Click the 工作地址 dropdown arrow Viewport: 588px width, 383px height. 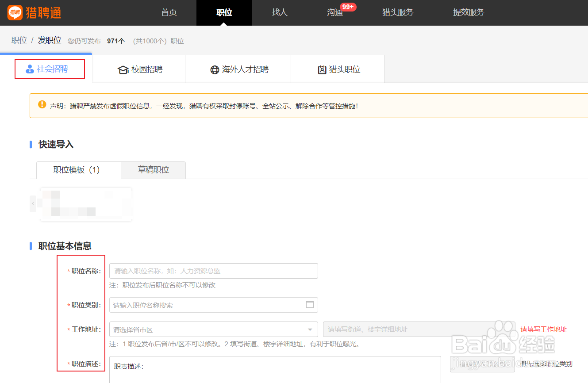click(310, 329)
